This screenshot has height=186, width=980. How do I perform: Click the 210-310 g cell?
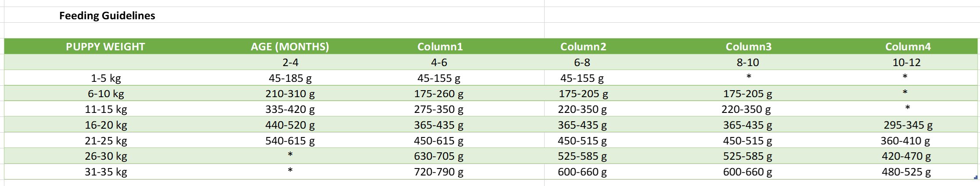tap(290, 94)
